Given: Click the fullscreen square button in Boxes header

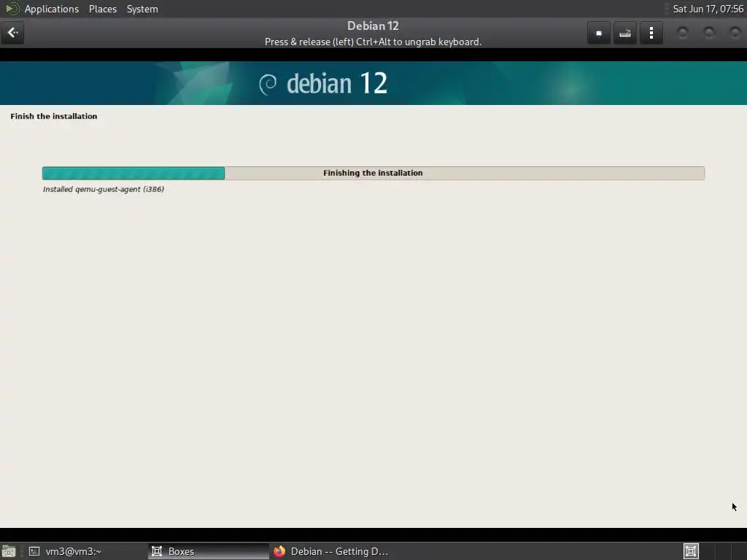Looking at the screenshot, I should tap(599, 33).
